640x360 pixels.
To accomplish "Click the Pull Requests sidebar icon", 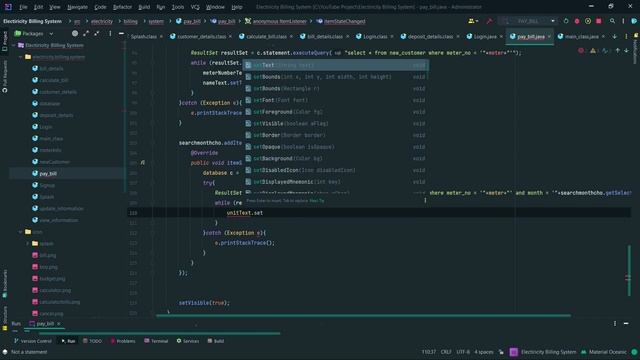I will (x=5, y=76).
